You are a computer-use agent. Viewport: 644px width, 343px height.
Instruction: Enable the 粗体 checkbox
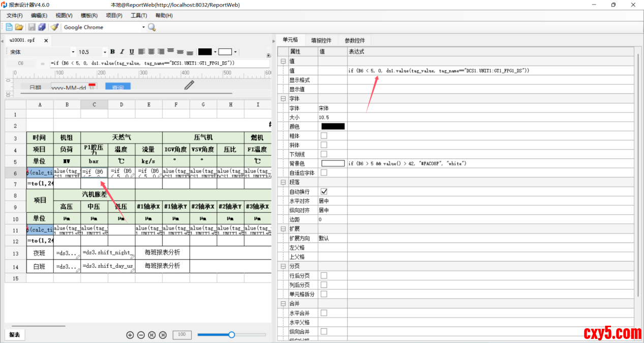click(324, 135)
